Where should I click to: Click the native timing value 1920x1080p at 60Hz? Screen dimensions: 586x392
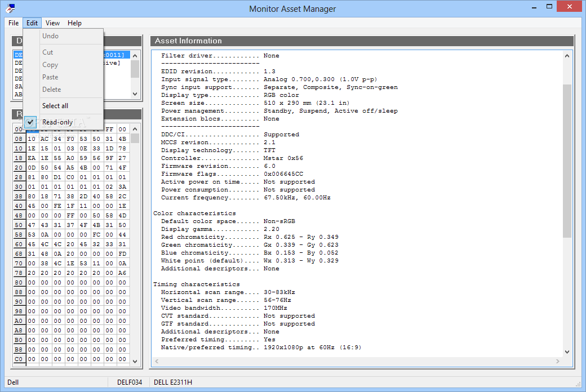(x=299, y=347)
